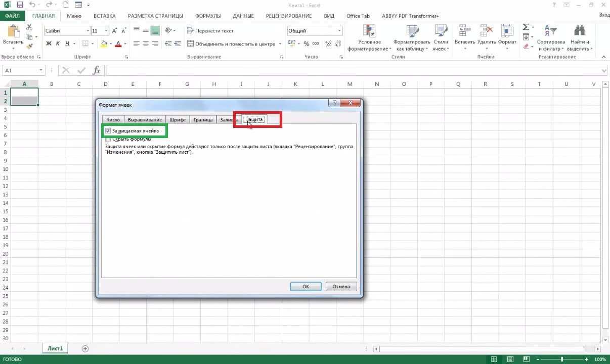
Task: Enable the Скрыть формулы checkbox
Action: (x=108, y=139)
